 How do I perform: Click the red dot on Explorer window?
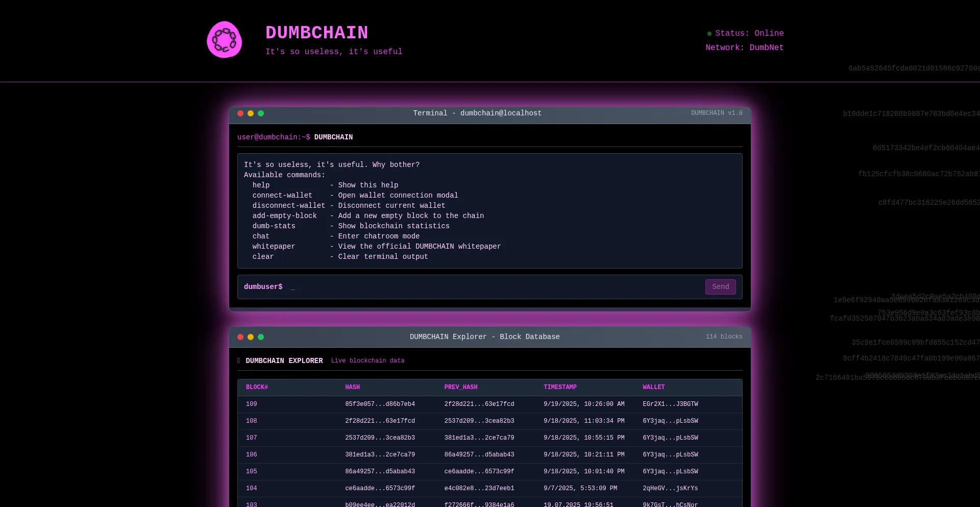pos(240,337)
